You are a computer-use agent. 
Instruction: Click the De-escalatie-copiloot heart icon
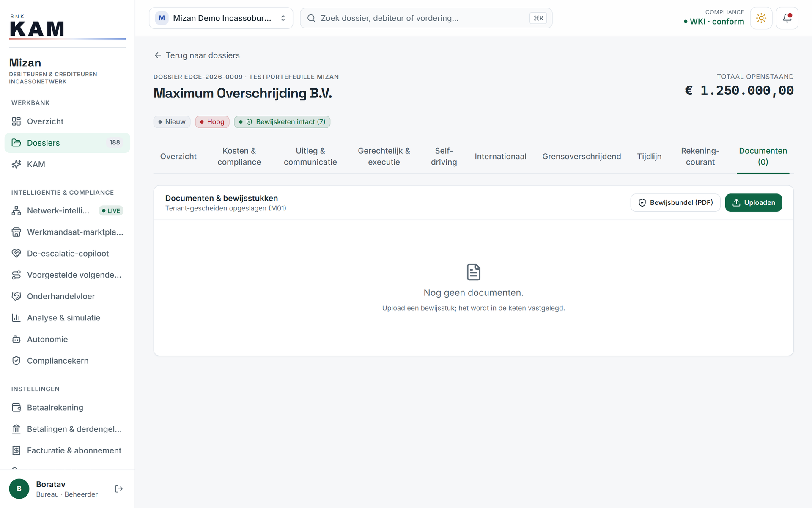(16, 254)
